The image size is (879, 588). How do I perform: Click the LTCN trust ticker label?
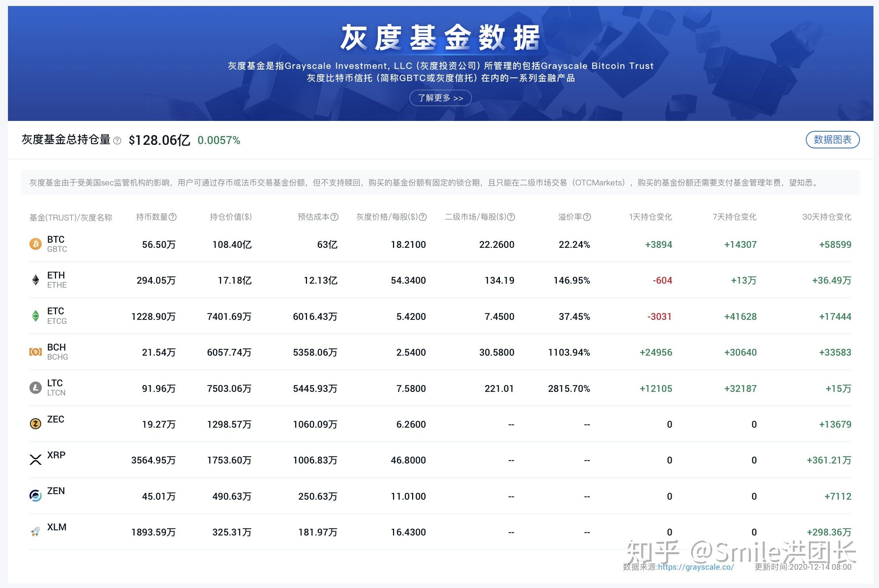56,393
